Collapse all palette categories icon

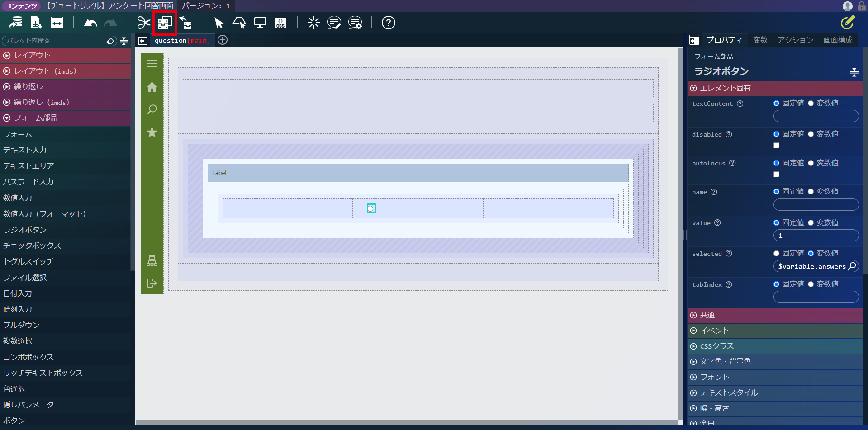(x=124, y=41)
